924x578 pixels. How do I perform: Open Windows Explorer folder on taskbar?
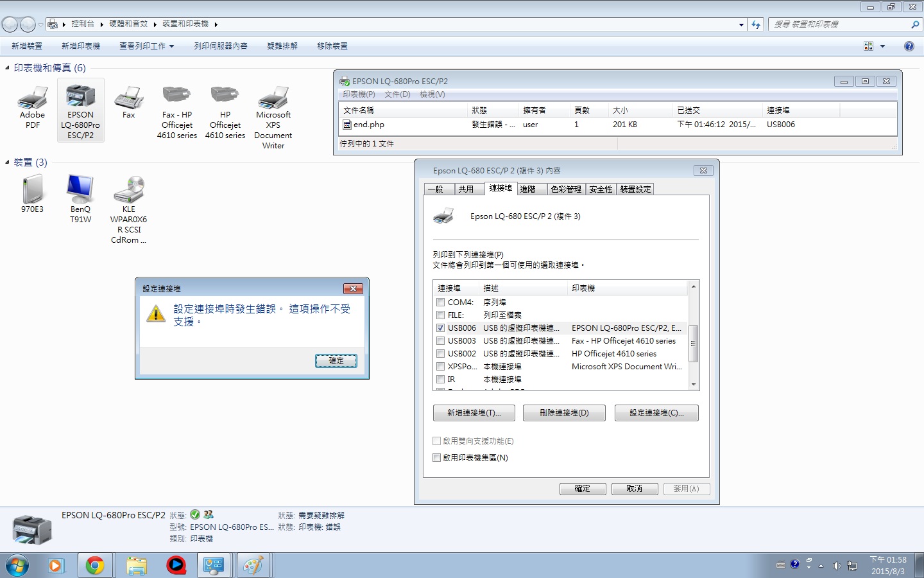click(x=136, y=566)
